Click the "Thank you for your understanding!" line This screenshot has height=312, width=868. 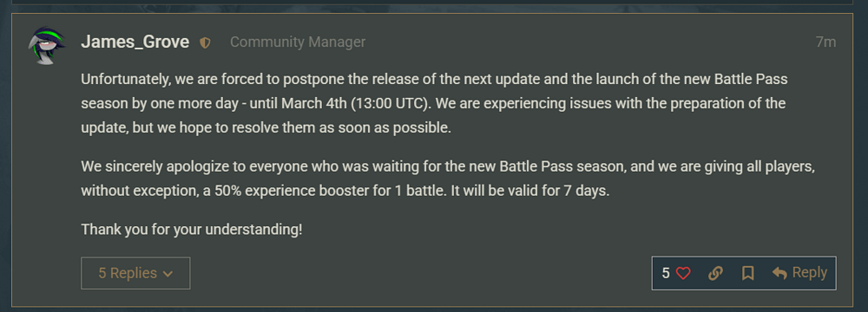click(192, 229)
